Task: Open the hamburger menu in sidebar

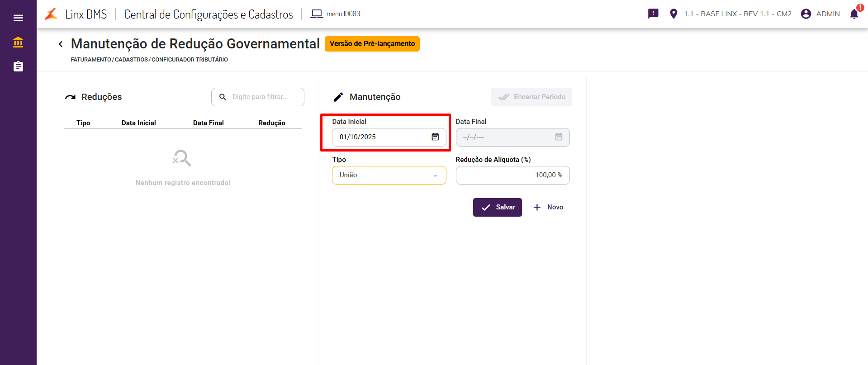Action: tap(18, 18)
